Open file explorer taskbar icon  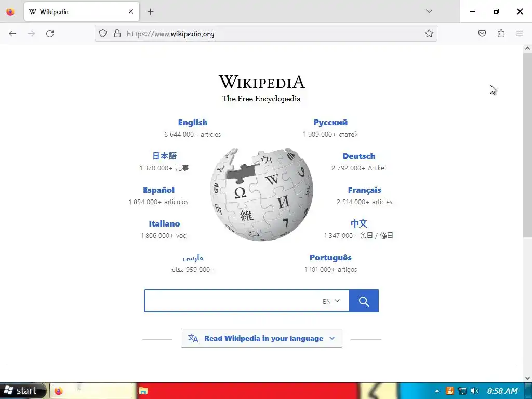click(143, 391)
